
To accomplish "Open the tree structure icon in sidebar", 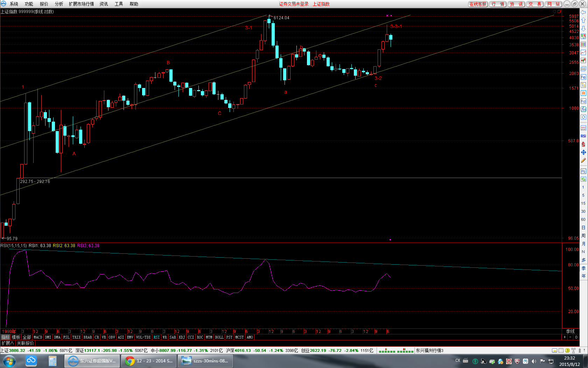I will click(583, 85).
